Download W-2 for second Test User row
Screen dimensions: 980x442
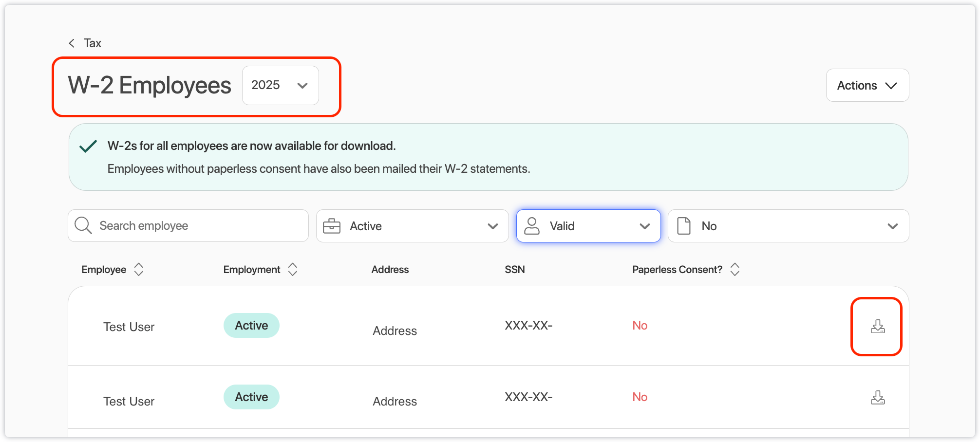click(x=877, y=398)
